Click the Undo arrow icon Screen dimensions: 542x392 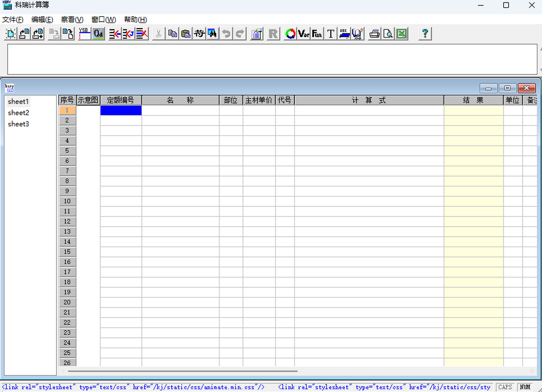click(x=226, y=33)
